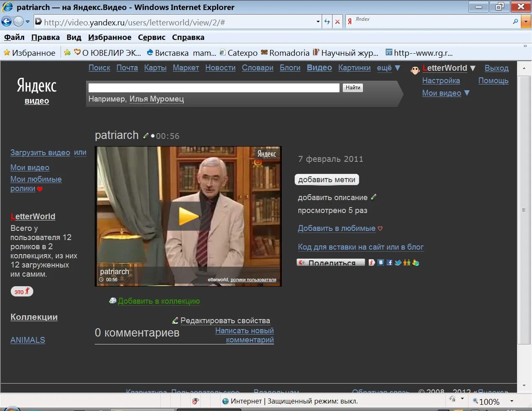Open Карты in the Yandex navigation
This screenshot has height=411, width=532.
(155, 68)
